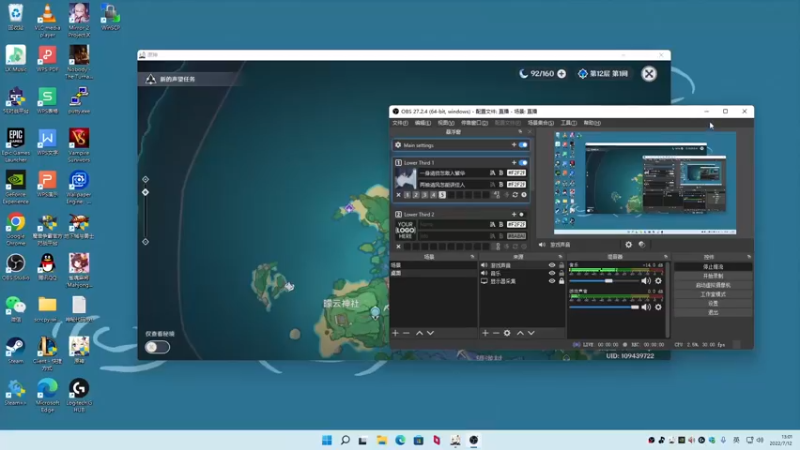Open second mixer channel gear settings
Screen dimensions: 800x450
point(658,307)
